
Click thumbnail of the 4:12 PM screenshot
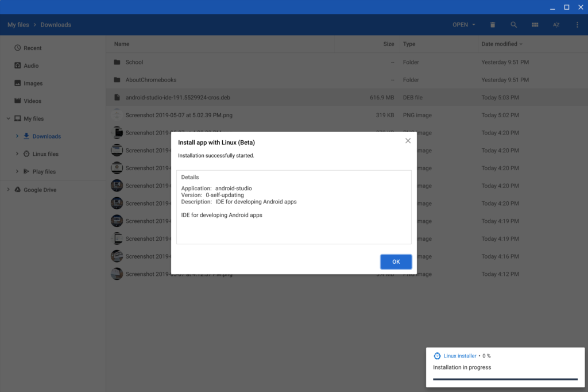click(x=117, y=274)
